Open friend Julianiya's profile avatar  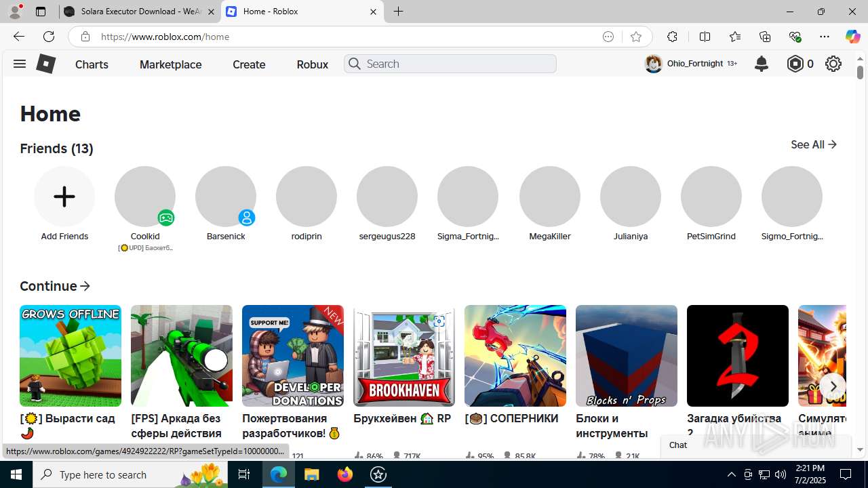click(x=631, y=197)
